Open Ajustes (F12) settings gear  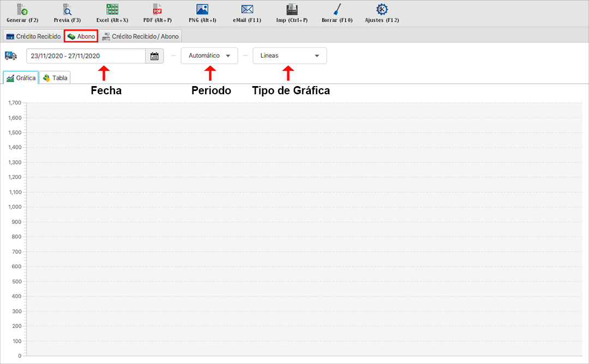(x=382, y=10)
